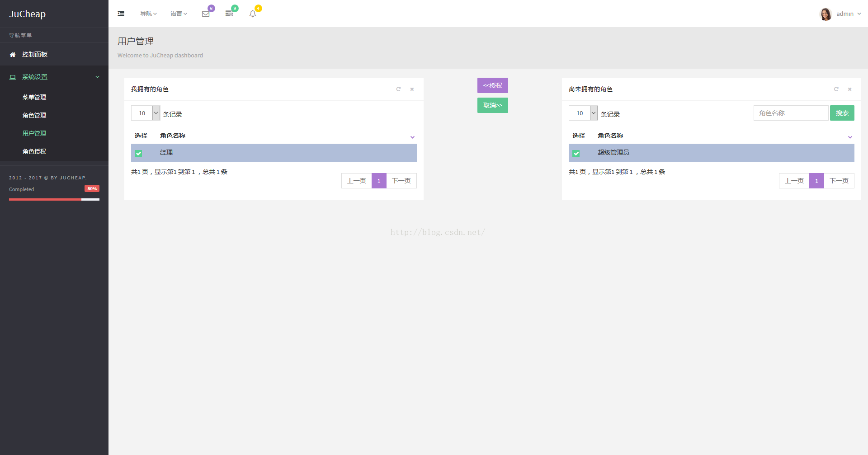Click 上一页 in 尚未拥有的角色 pagination
The image size is (868, 455).
point(794,181)
